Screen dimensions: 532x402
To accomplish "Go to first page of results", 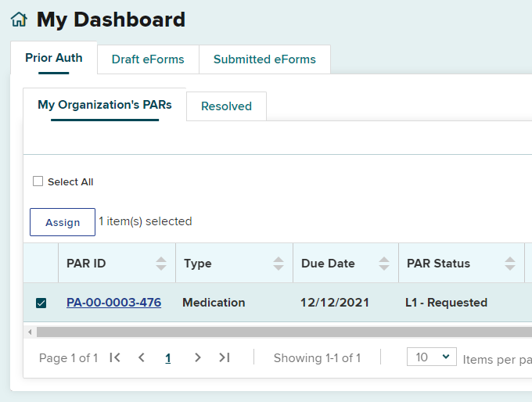I will [115, 357].
